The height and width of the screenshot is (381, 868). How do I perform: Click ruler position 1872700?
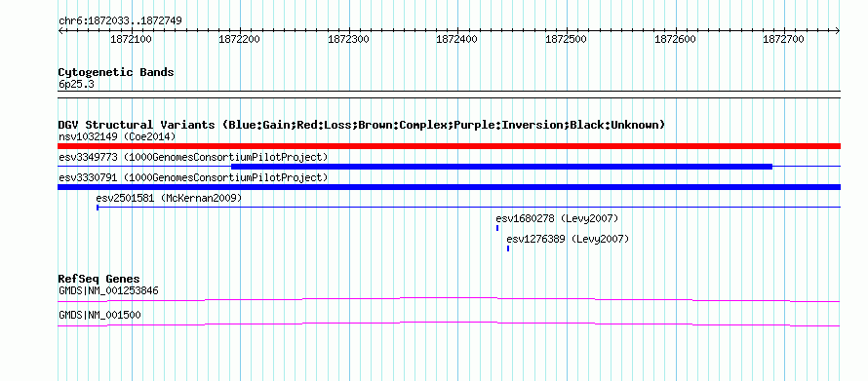[784, 40]
